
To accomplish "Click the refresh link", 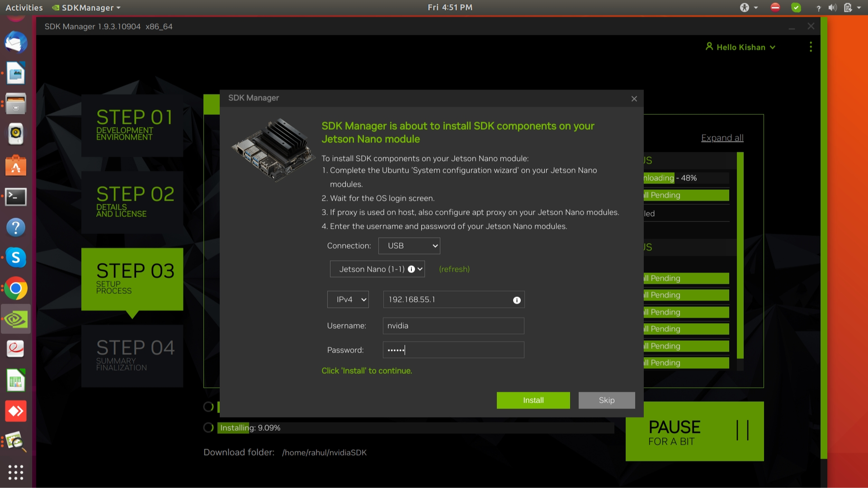I will (454, 269).
